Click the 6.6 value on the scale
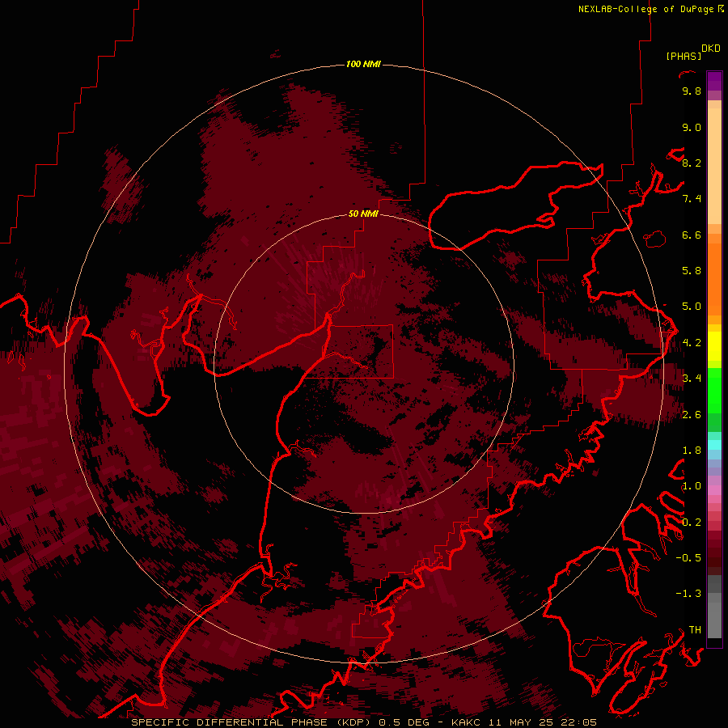 point(692,235)
